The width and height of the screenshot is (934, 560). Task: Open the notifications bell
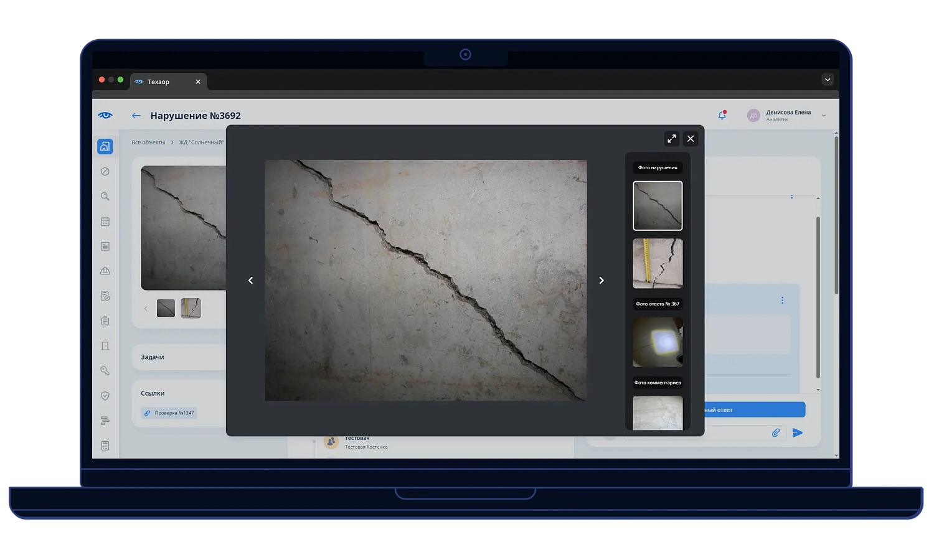click(722, 115)
